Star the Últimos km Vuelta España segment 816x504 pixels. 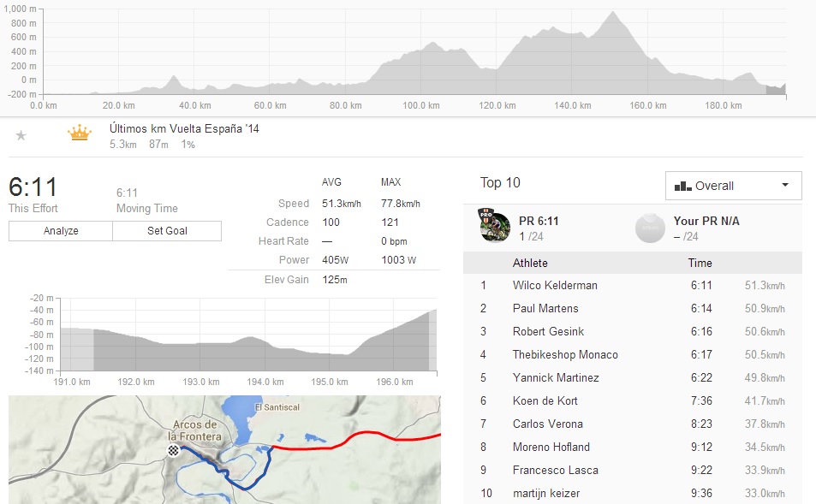click(21, 135)
